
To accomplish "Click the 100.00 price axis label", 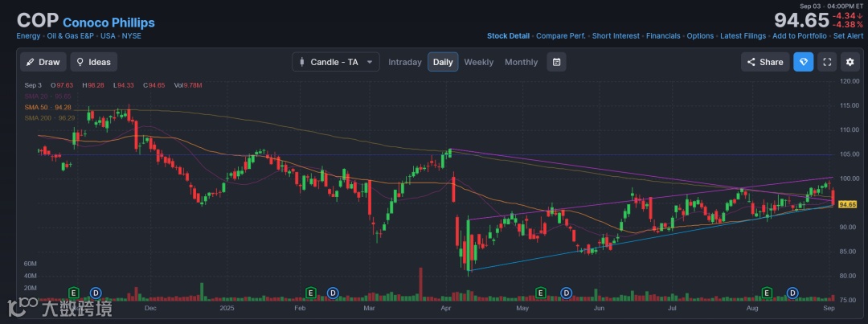I will tap(849, 178).
